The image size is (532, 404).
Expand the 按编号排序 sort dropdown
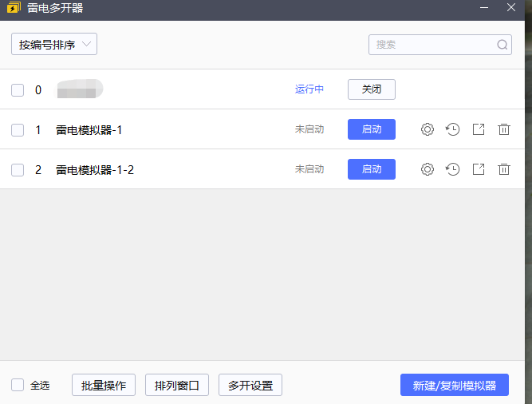tap(54, 45)
